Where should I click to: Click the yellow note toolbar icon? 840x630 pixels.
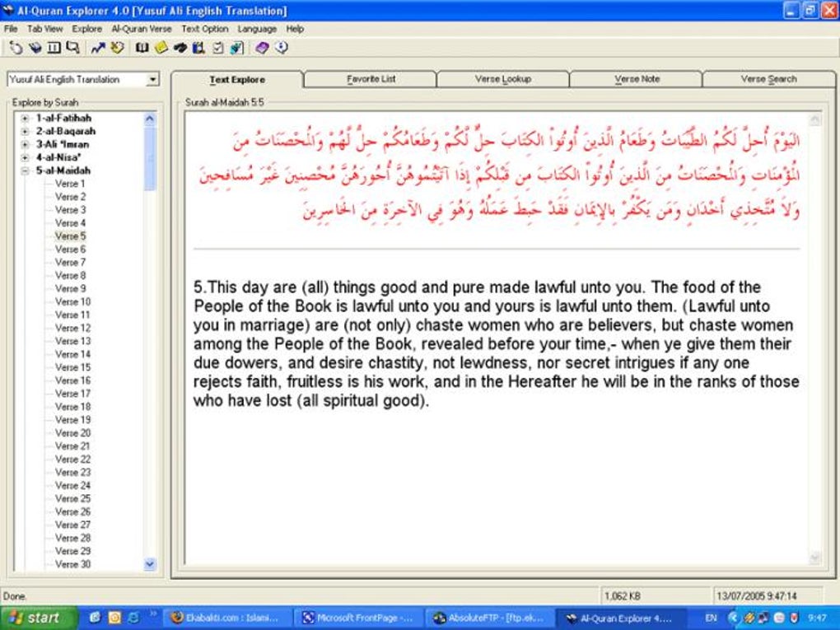[x=161, y=49]
